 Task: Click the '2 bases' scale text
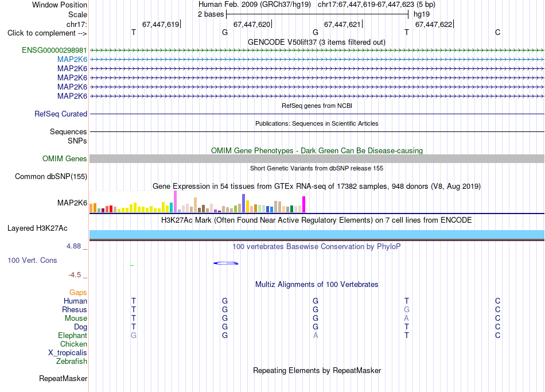(211, 14)
